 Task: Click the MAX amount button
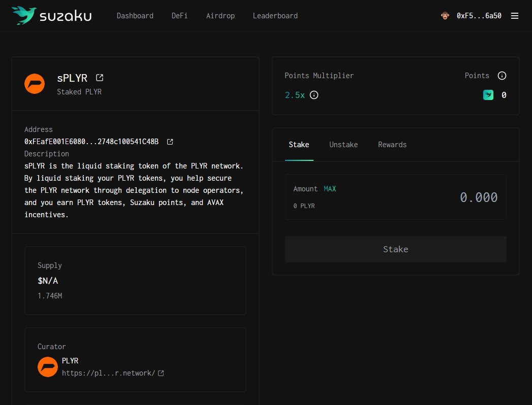coord(330,189)
